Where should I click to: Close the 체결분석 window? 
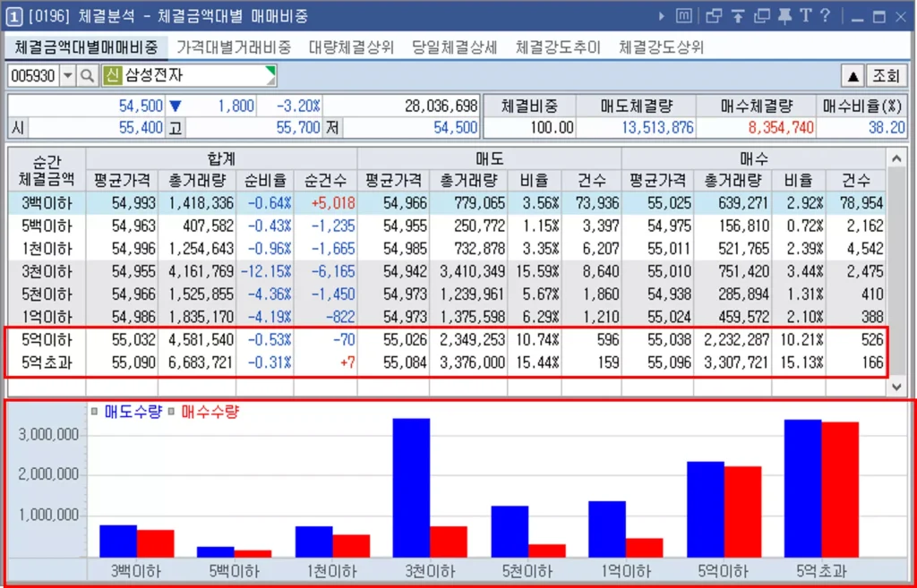901,16
